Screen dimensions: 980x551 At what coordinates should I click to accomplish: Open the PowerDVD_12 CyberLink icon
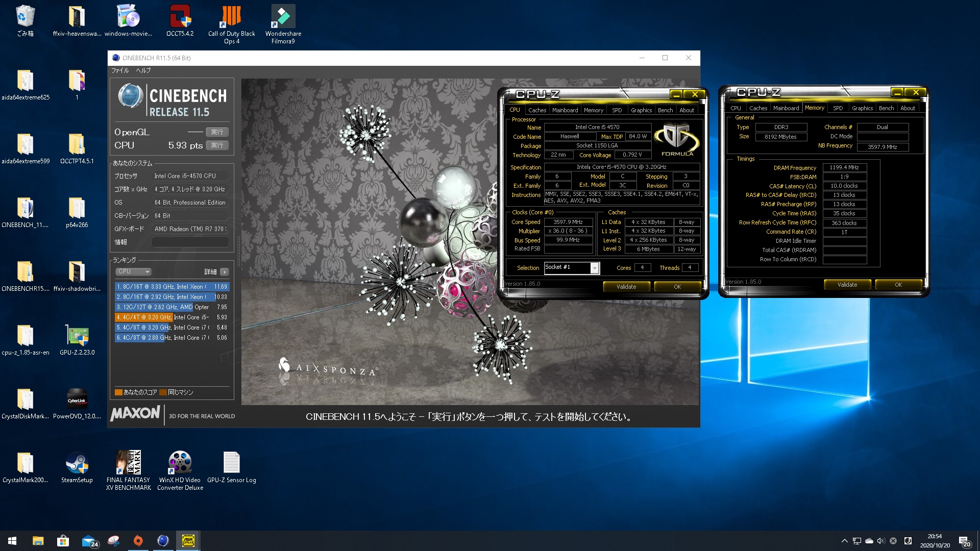pos(77,404)
